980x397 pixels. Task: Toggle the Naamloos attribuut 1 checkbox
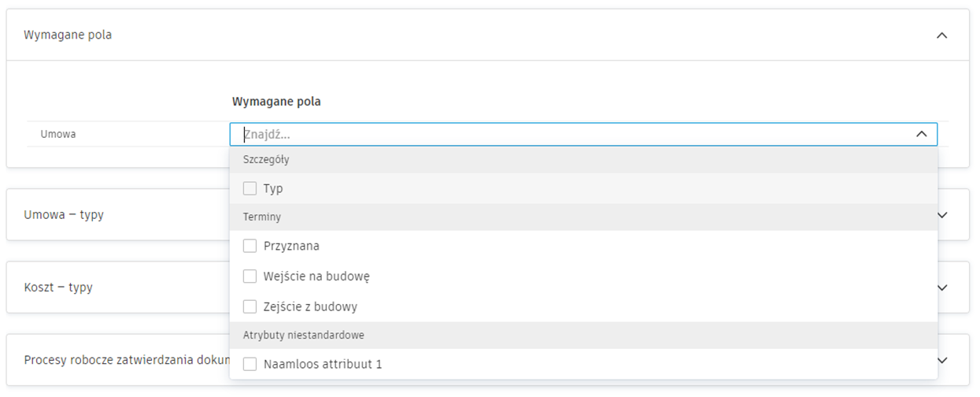pyautogui.click(x=250, y=365)
